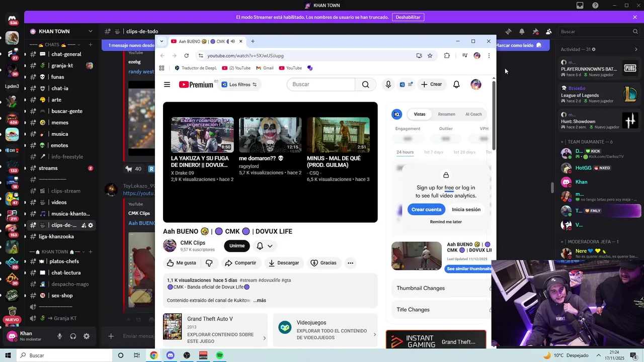Click Crear button on YouTube
This screenshot has width=644, height=362.
point(431,84)
